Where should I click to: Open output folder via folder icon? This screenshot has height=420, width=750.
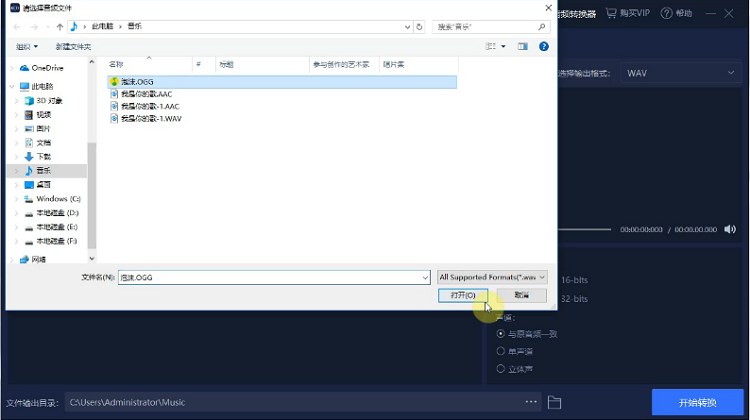[554, 402]
